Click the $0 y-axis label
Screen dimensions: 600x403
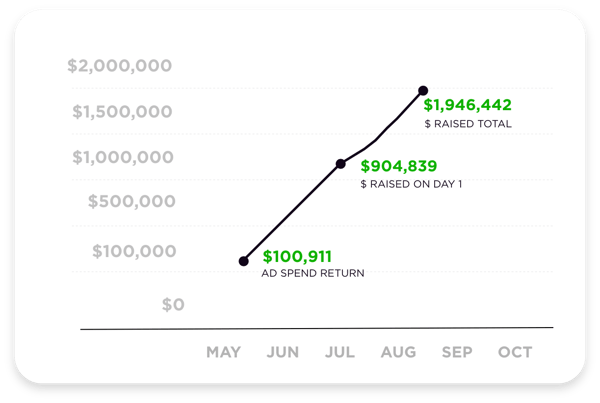point(173,303)
